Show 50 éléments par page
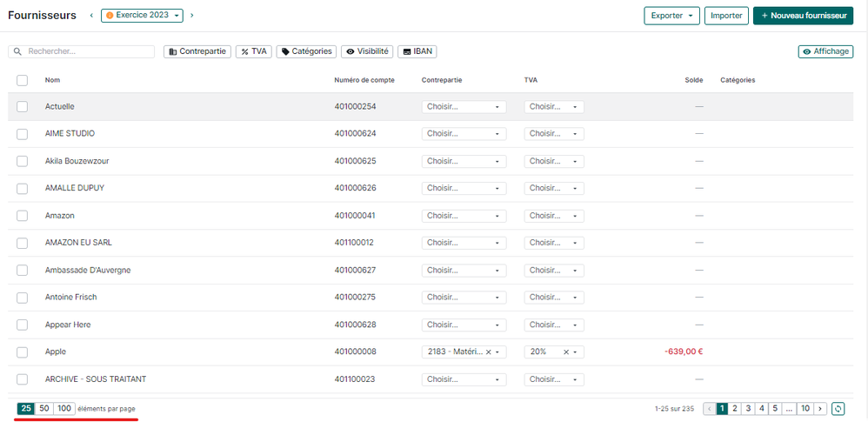Screen dimensions: 868x422 coord(44,408)
